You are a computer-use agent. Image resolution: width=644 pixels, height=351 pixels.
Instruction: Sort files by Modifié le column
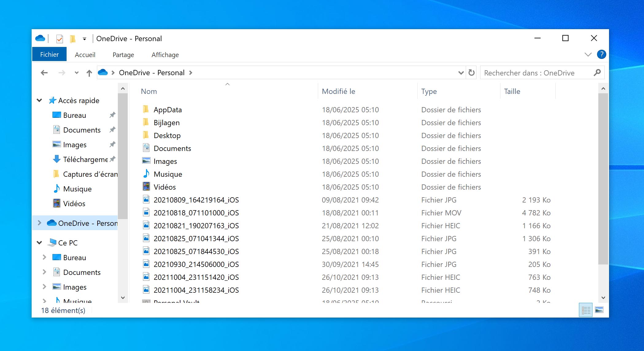pos(338,91)
